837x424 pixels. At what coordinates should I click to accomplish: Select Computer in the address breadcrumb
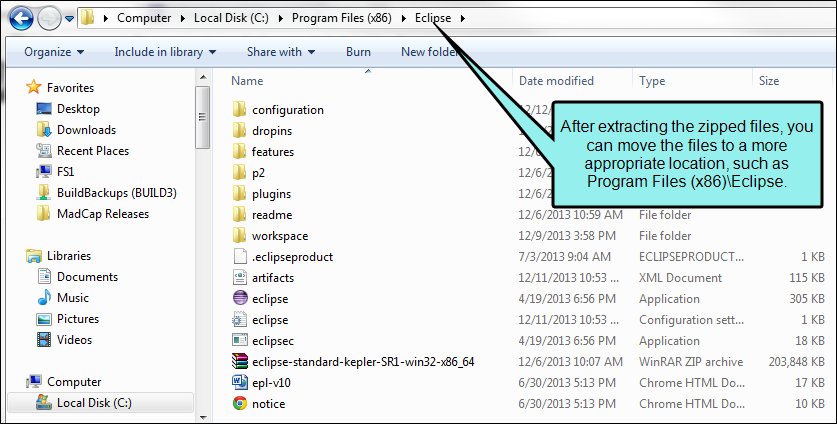click(x=144, y=18)
